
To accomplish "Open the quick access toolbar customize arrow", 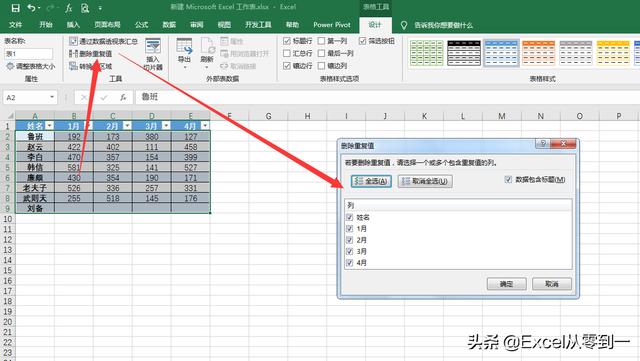I will pos(100,8).
